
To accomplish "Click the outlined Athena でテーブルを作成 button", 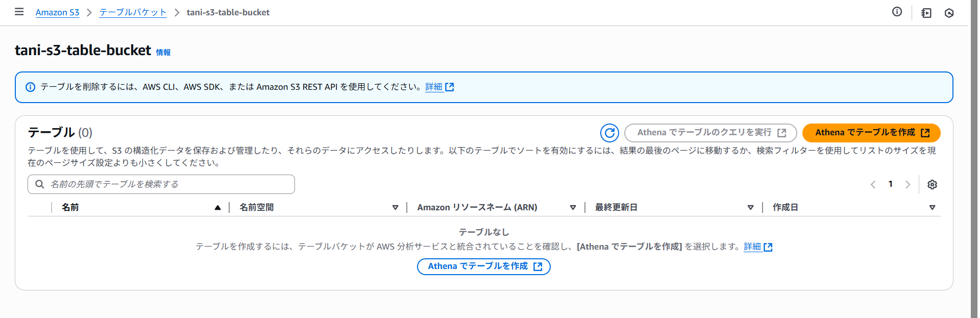I will (x=483, y=266).
